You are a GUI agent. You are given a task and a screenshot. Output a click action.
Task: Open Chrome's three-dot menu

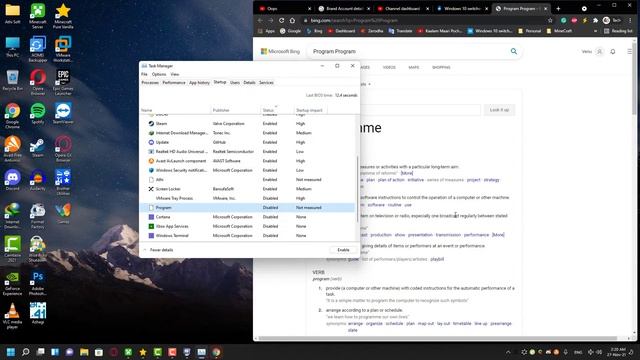(630, 20)
